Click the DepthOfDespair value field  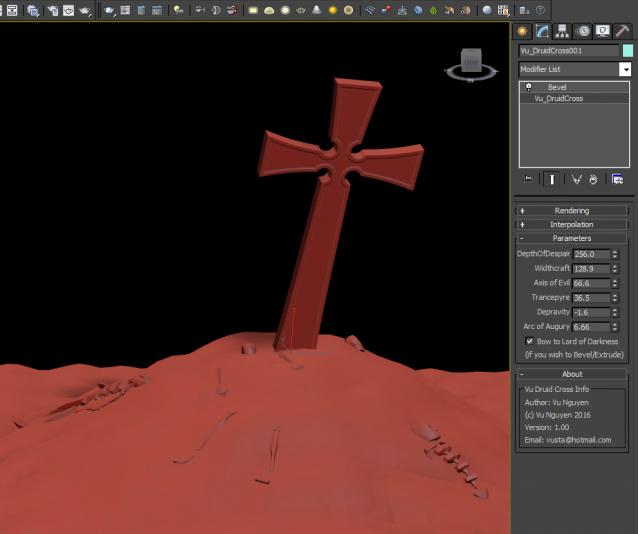click(x=589, y=254)
